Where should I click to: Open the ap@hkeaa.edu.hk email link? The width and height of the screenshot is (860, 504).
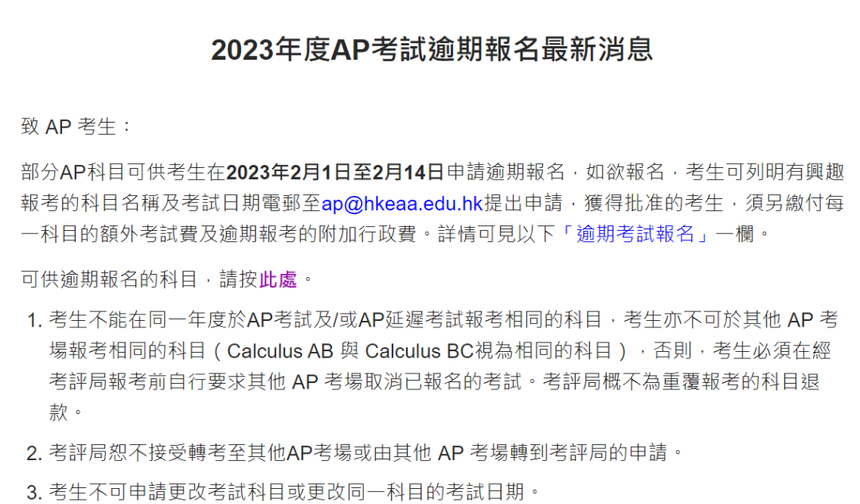pos(401,204)
